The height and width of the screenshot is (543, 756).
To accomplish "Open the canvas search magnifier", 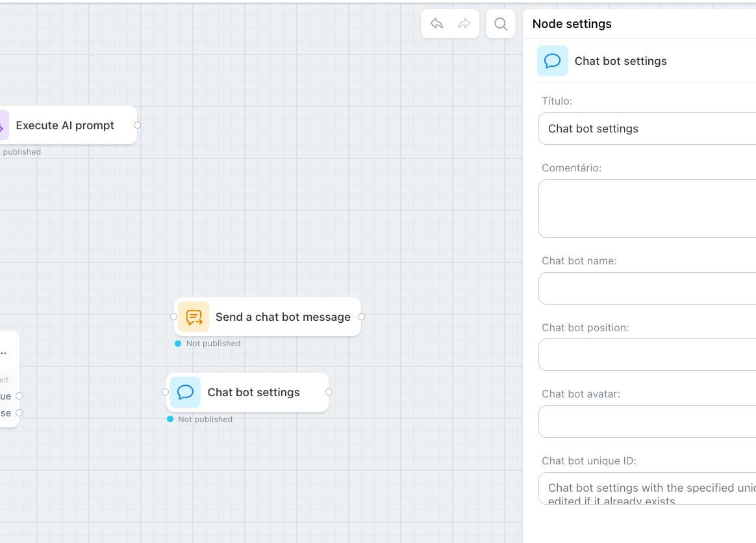I will (x=501, y=24).
